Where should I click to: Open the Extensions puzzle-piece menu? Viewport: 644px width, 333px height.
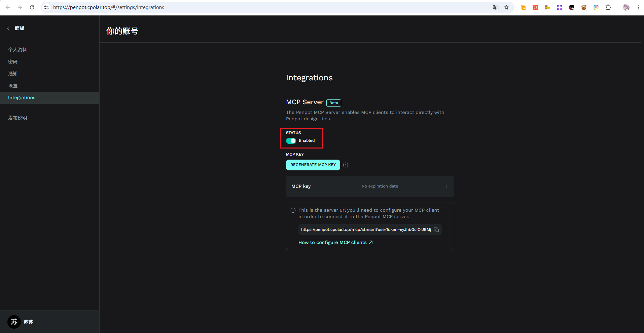pos(608,7)
